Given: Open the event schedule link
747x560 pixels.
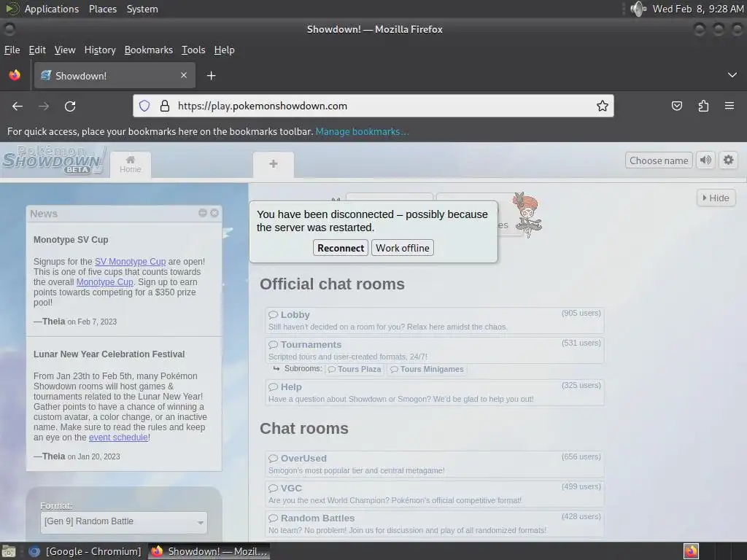Looking at the screenshot, I should pos(118,437).
